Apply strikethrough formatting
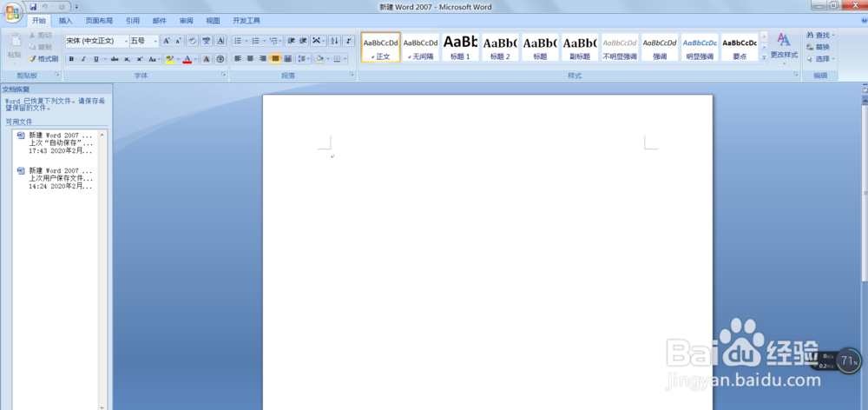 [115, 59]
